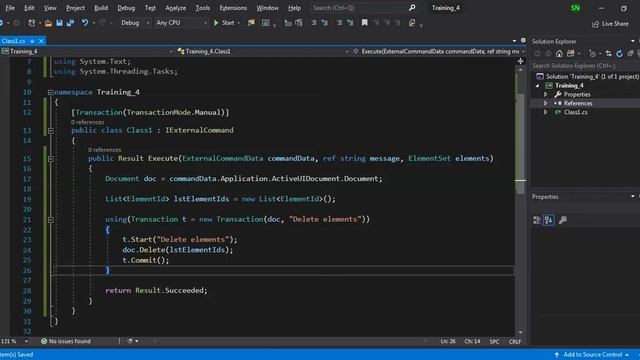The image size is (640, 360).
Task: Click the toolbar bookmark icon
Action: 364,23
